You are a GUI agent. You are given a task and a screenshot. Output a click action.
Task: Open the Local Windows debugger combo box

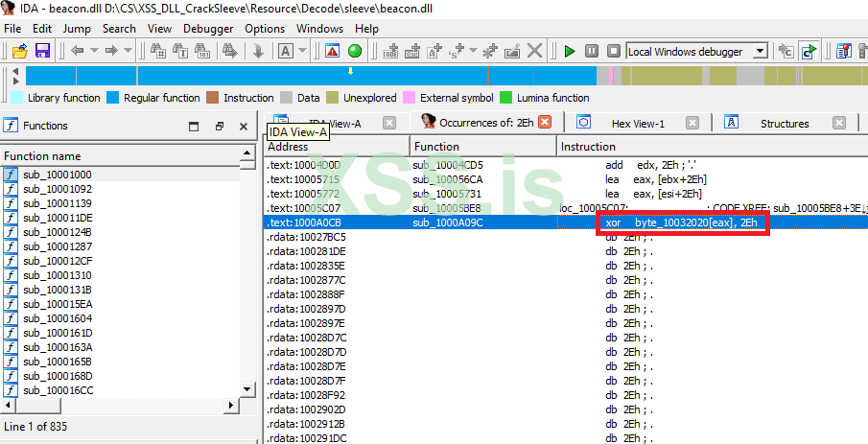[x=697, y=52]
